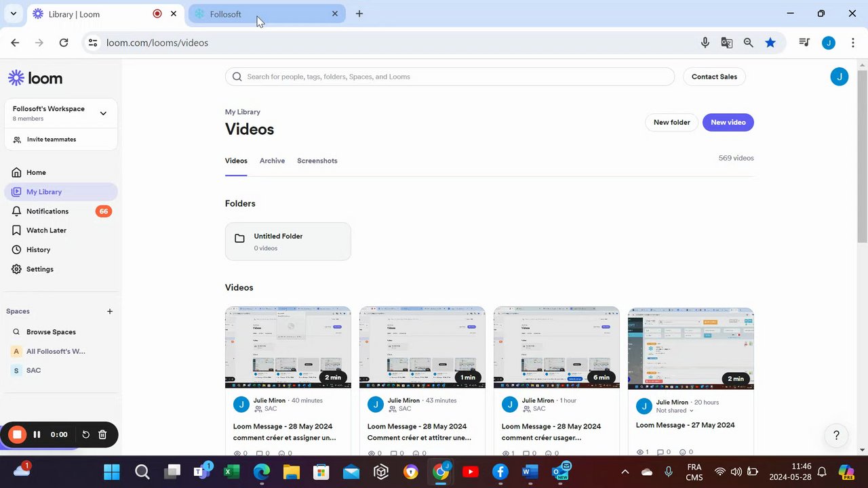Open Watch Later in the sidebar
868x488 pixels.
pos(61,230)
